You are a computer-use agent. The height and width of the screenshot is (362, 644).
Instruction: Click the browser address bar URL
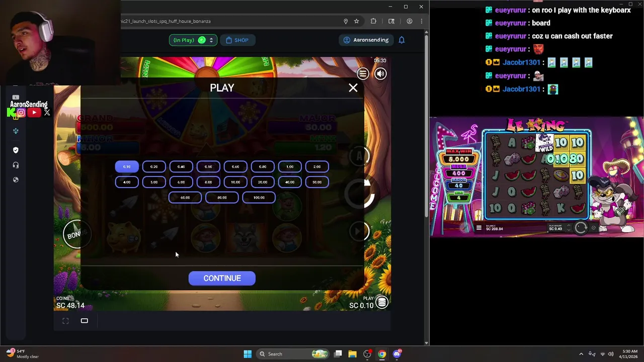pos(166,21)
